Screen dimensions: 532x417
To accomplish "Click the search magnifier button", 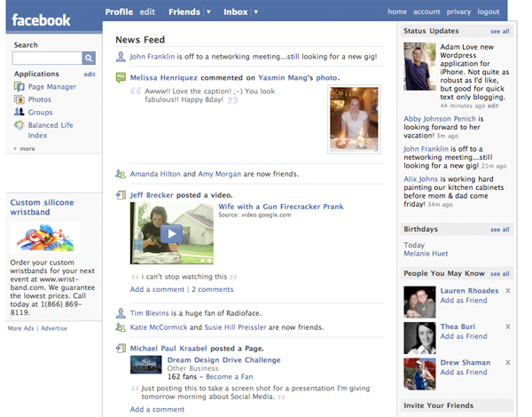I will pyautogui.click(x=89, y=58).
